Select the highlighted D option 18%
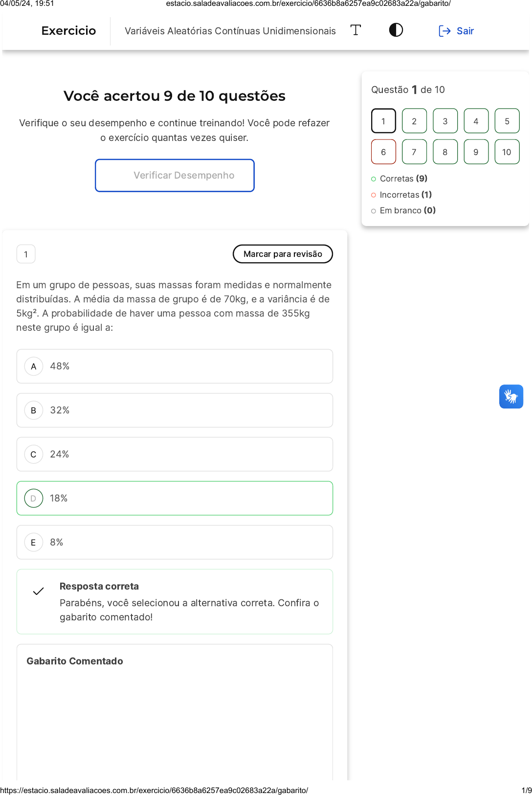Screen dimensions: 532x795 175,499
